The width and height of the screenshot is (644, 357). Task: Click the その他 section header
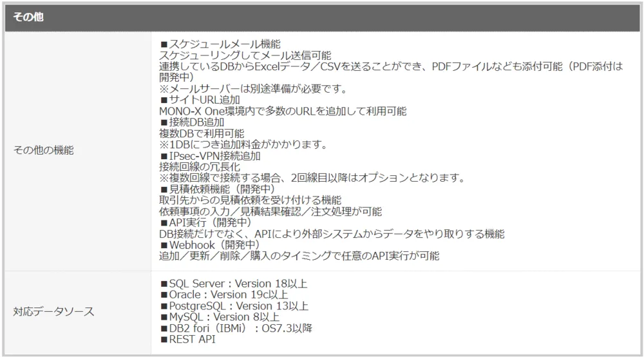click(28, 17)
